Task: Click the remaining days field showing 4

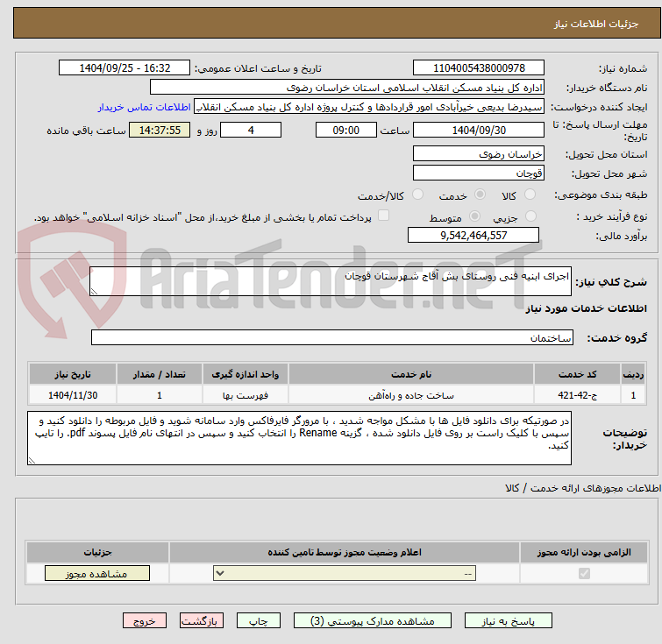Action: (x=251, y=130)
